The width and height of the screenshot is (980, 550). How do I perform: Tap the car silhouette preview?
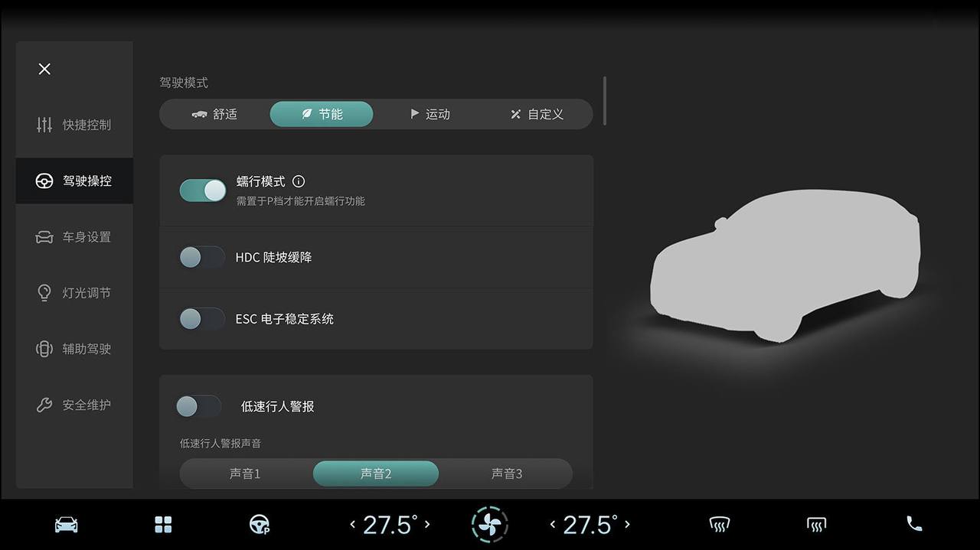click(x=785, y=265)
